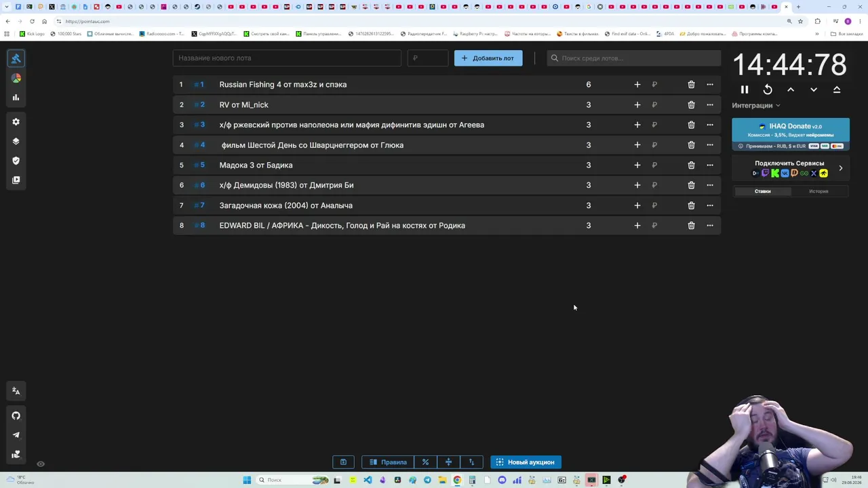
Task: Open VS Code from the Windows taskbar
Action: [x=368, y=481]
